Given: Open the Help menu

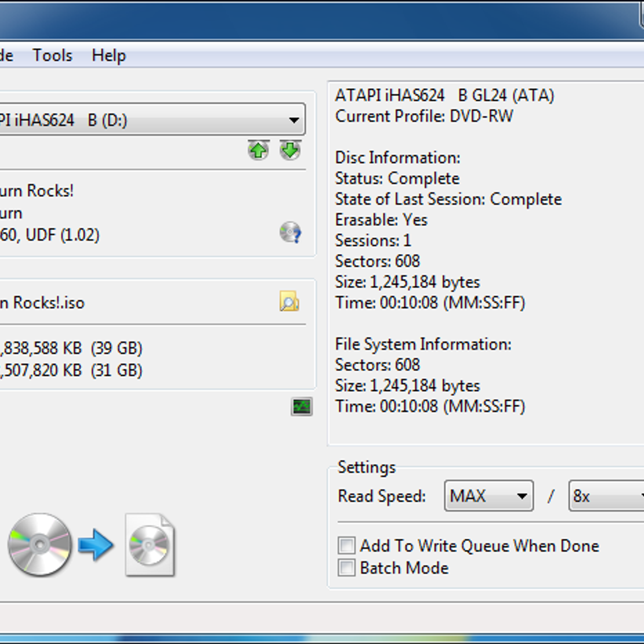Looking at the screenshot, I should point(109,55).
